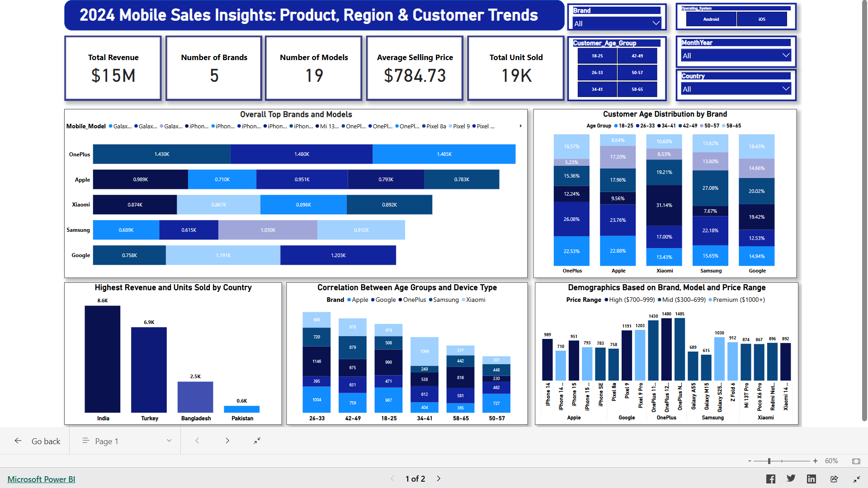The width and height of the screenshot is (868, 488).
Task: Click the Z Fold 6 bar valued 912
Action: click(x=733, y=361)
